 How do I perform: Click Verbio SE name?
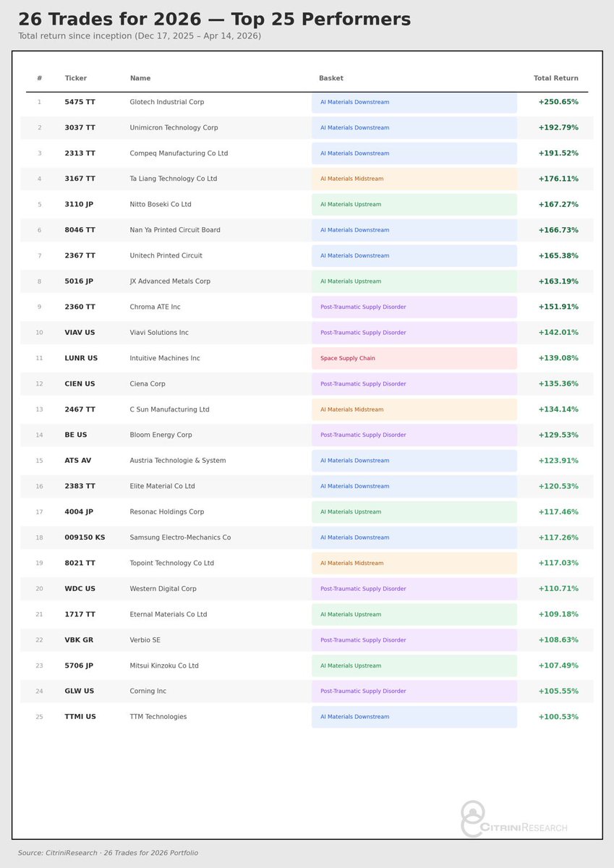pos(145,640)
